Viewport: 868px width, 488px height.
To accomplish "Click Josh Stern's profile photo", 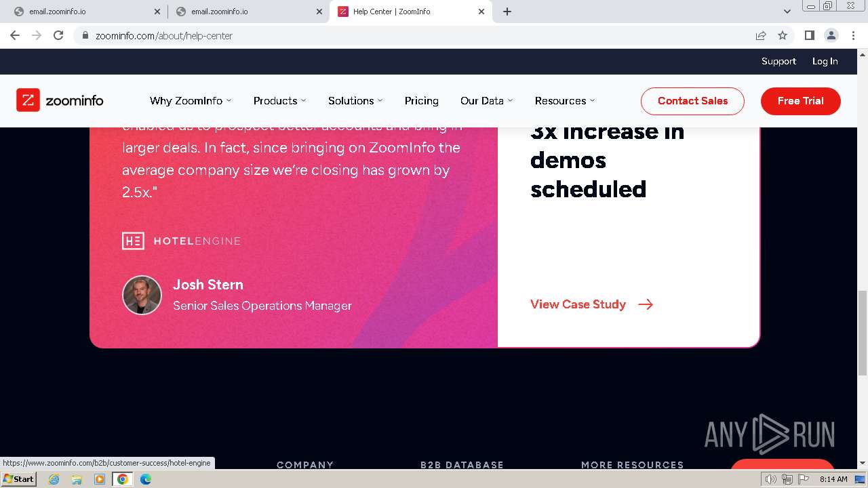I will tap(142, 295).
